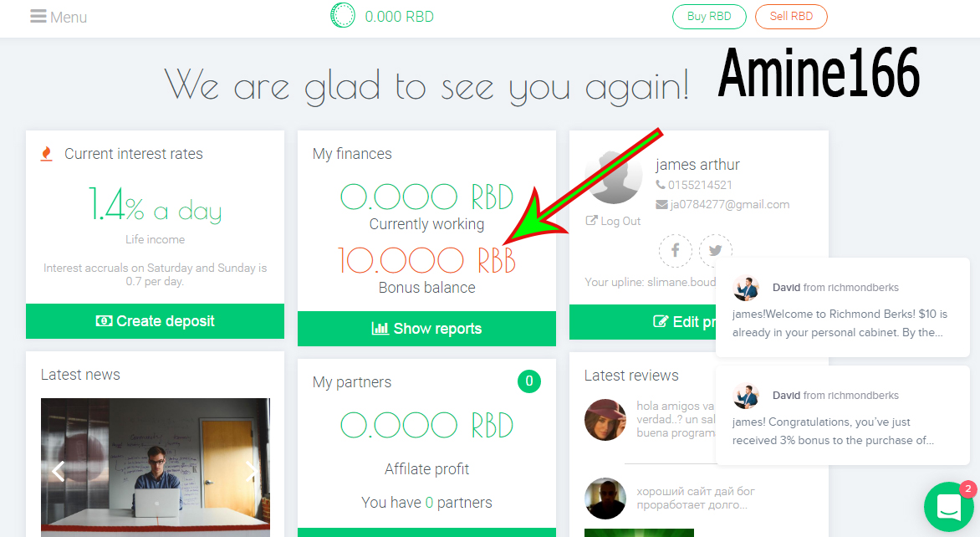Go to previous news slide arrow
Viewport: 980px width, 537px height.
pos(59,470)
